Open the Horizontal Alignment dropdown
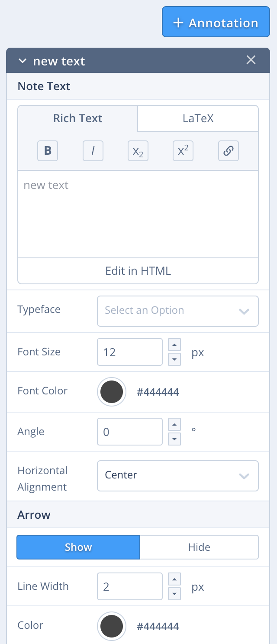The image size is (277, 644). (177, 475)
